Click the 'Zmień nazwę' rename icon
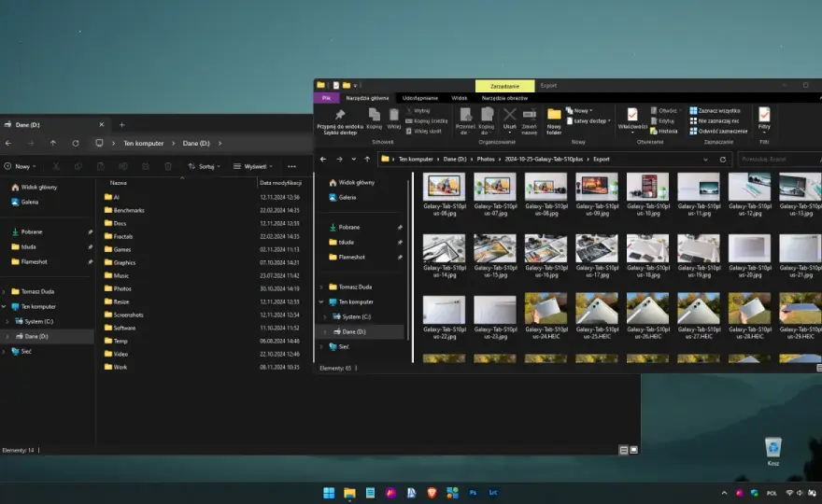Image resolution: width=822 pixels, height=504 pixels. coord(529,115)
